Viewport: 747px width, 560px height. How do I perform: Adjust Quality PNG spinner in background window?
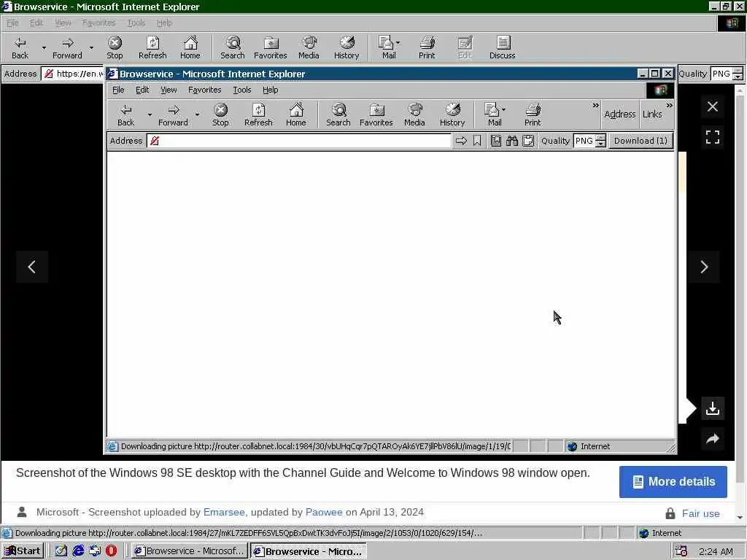[738, 74]
